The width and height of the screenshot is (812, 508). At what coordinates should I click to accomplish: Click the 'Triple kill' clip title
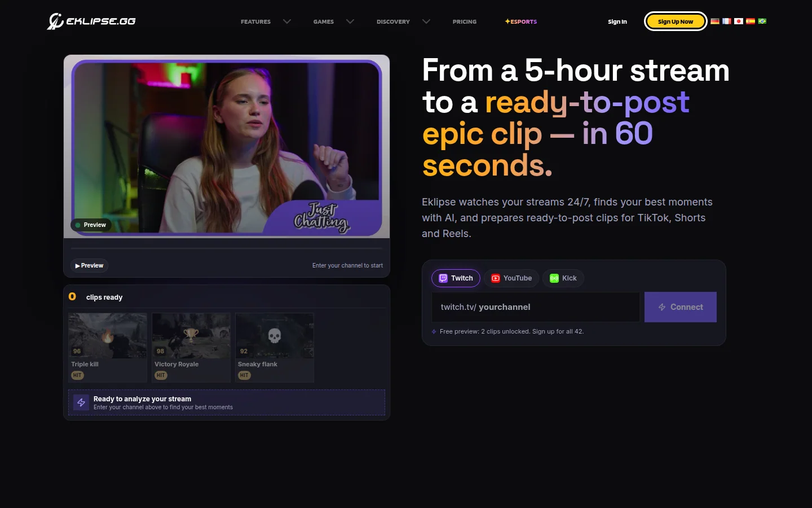85,365
